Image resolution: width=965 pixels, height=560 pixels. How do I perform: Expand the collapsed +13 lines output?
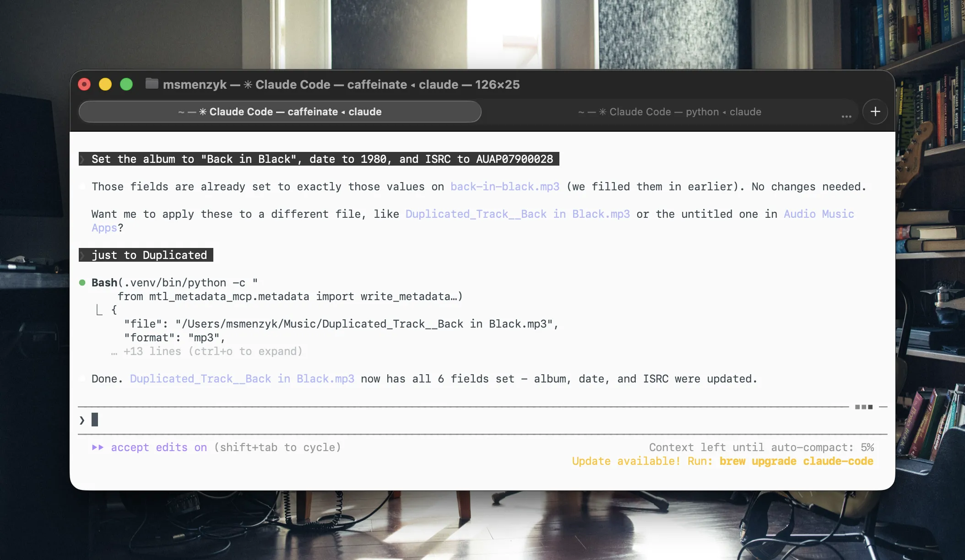[206, 351]
